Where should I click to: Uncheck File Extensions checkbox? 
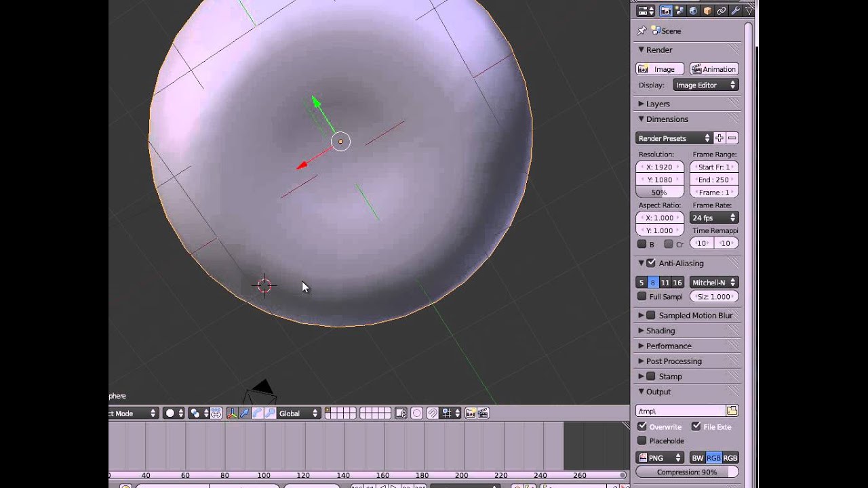(696, 426)
